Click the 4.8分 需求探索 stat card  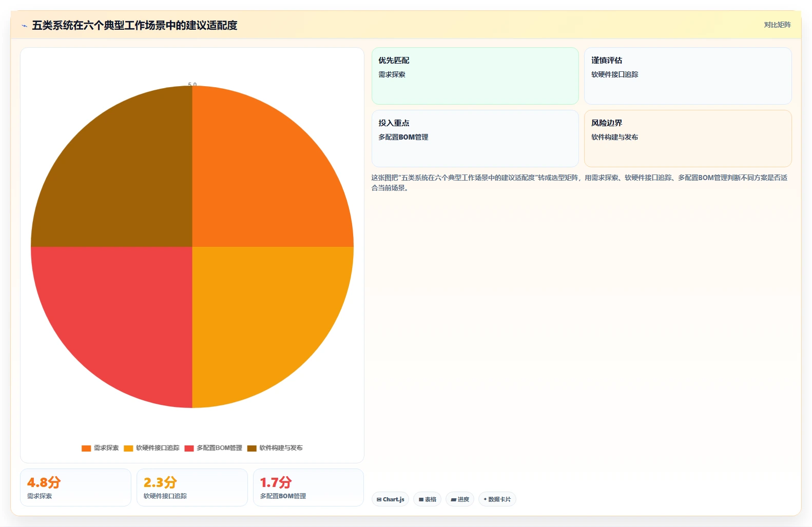point(75,487)
